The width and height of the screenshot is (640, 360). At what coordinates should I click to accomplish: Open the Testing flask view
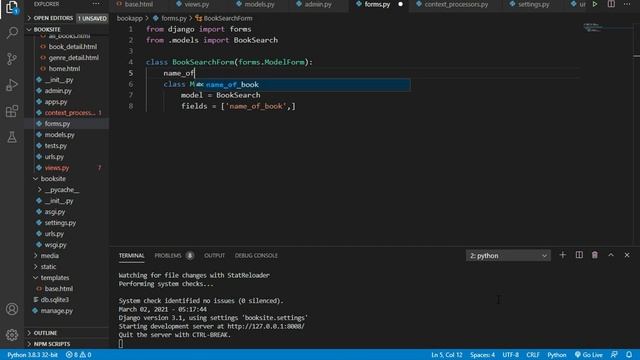coord(12,137)
